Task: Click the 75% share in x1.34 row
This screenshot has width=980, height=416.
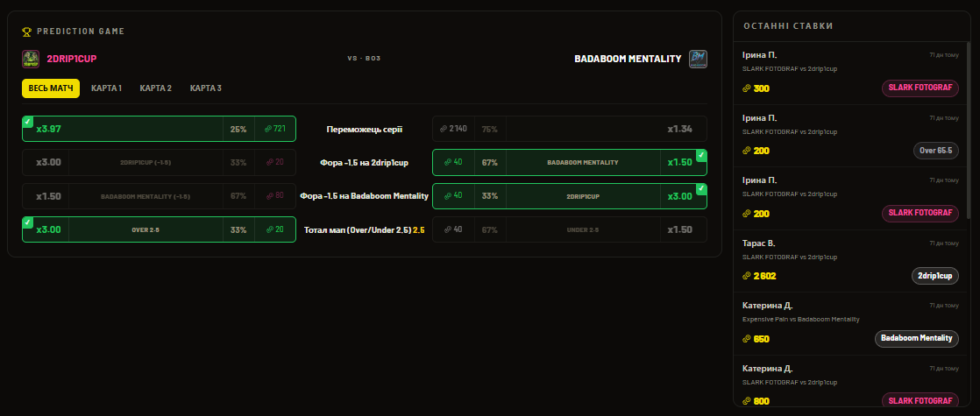Action: point(490,130)
